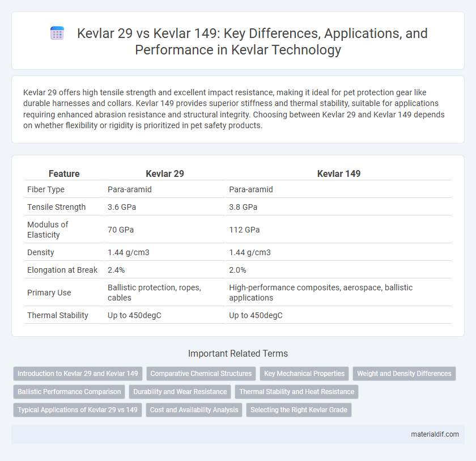Click 'Ballistic protection, ropes, cables' cell

pos(165,293)
